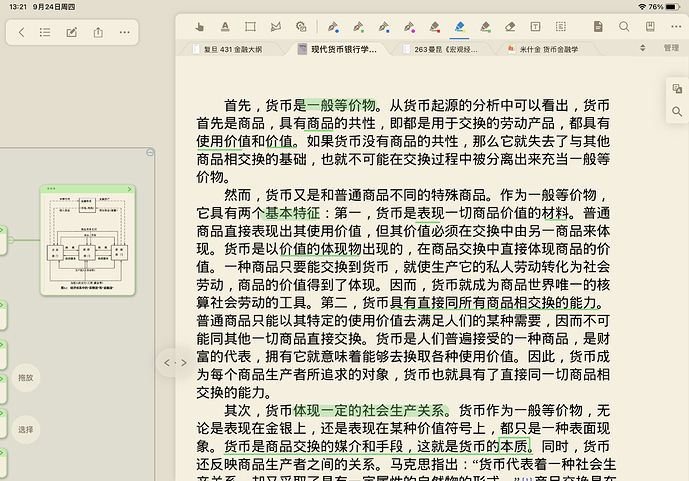Tap the Wi-Fi status icon
The image size is (689, 481).
pyautogui.click(x=642, y=7)
